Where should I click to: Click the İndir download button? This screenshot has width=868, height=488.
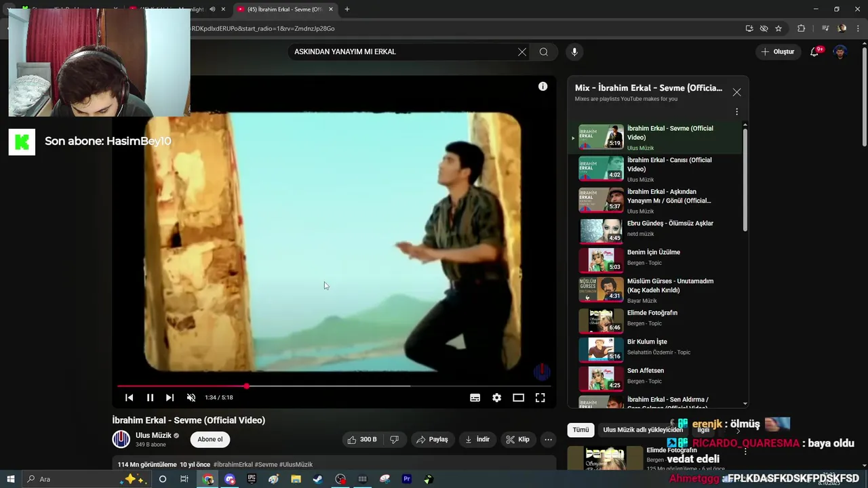tap(477, 439)
